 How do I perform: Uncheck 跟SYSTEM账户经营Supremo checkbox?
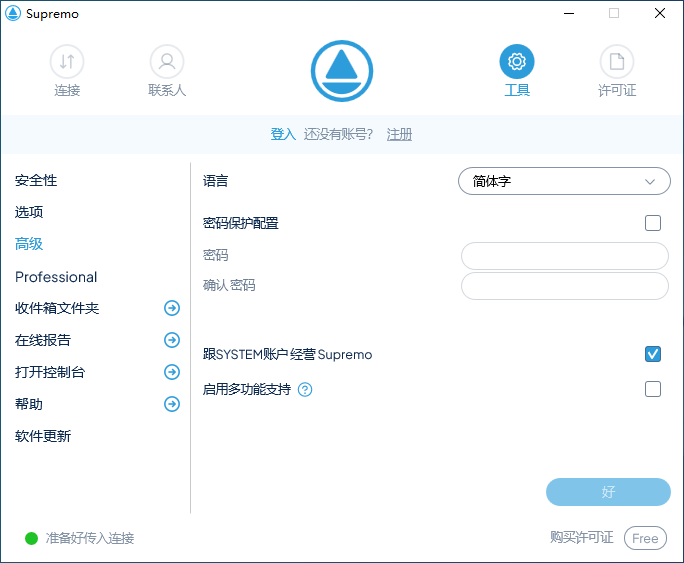click(x=653, y=354)
